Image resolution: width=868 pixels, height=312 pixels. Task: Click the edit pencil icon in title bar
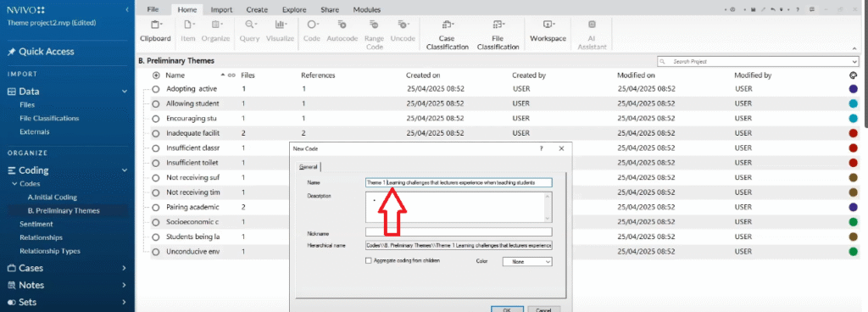763,9
